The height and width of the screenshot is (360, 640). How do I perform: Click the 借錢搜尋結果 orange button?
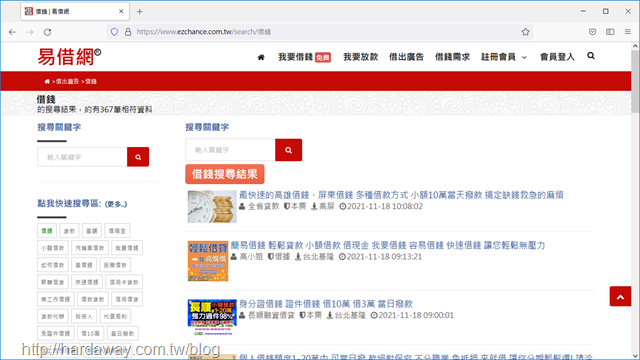click(225, 174)
